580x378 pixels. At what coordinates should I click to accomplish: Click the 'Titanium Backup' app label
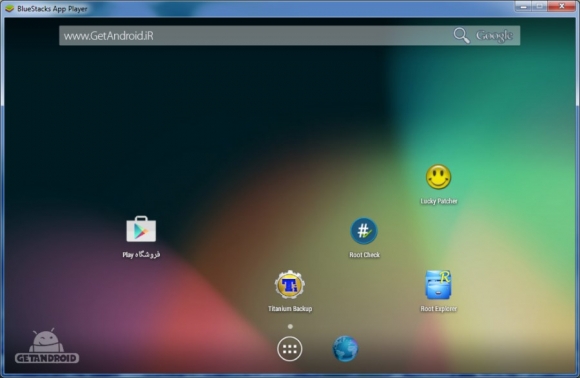pyautogui.click(x=290, y=309)
